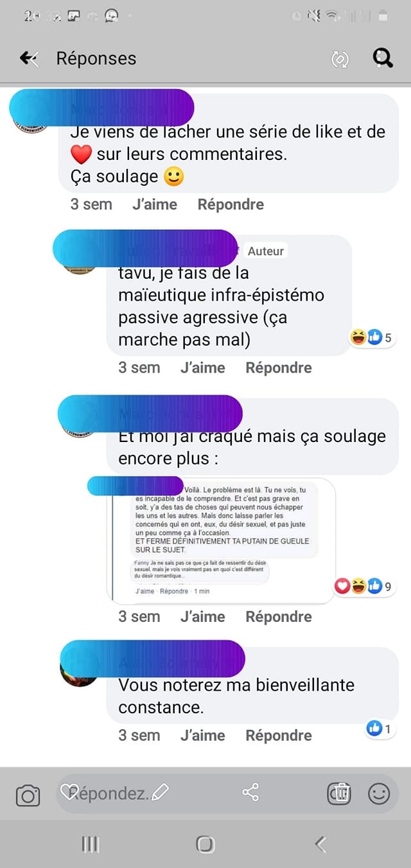View the 5 reactions on the author's comment
Viewport: 411px width, 868px height.
coord(371,337)
